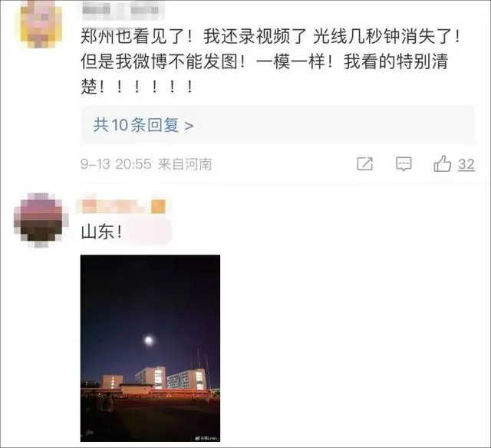The image size is (491, 448).
Task: Click the 9-13 20:55 timestamp
Action: [x=116, y=164]
